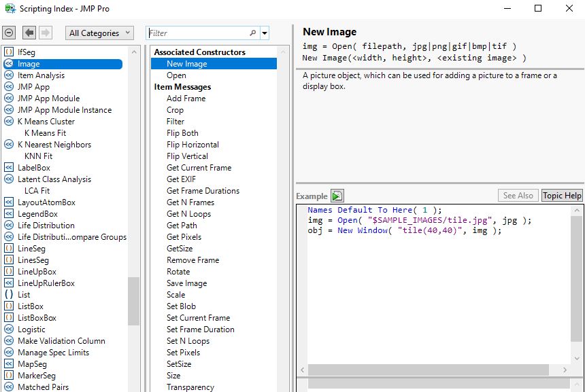This screenshot has height=392, width=585.
Task: Click the parentheses icon beside IfSeg
Action: 8,51
